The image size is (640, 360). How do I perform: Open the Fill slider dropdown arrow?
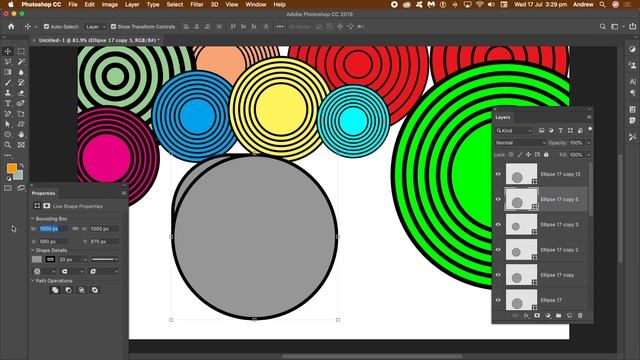pos(589,155)
